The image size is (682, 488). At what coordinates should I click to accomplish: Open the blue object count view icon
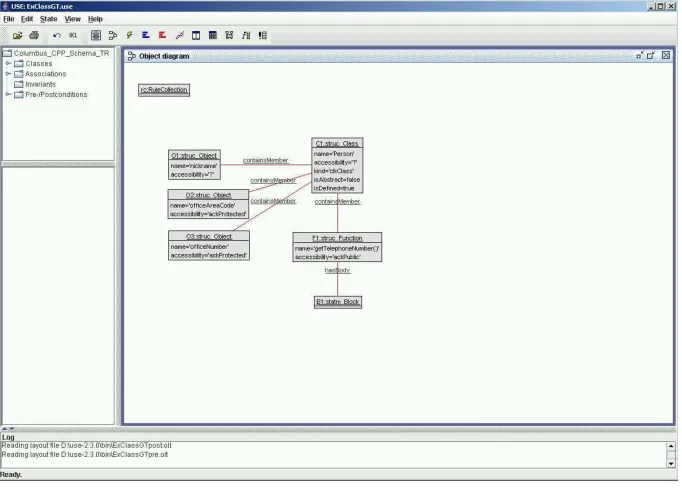(x=146, y=35)
